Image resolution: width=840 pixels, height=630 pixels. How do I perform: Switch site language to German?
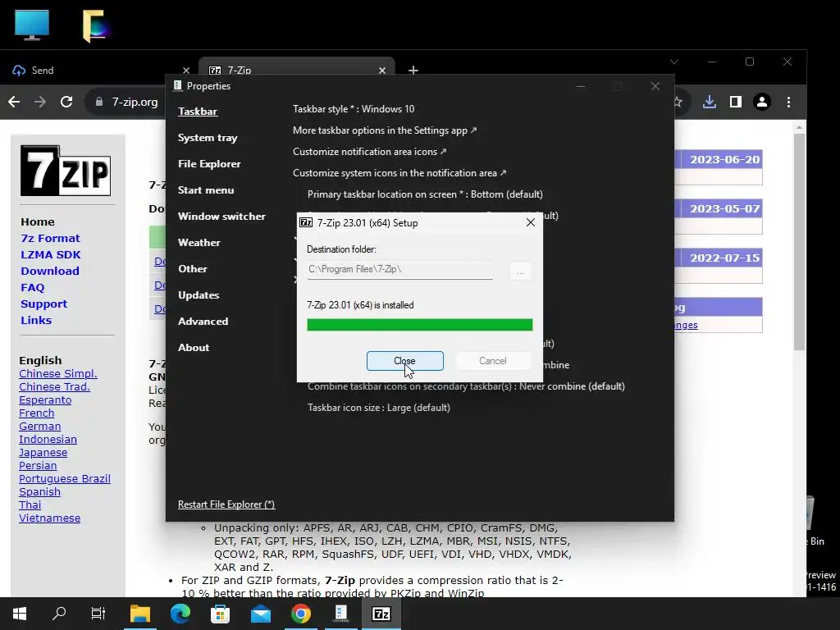(39, 426)
